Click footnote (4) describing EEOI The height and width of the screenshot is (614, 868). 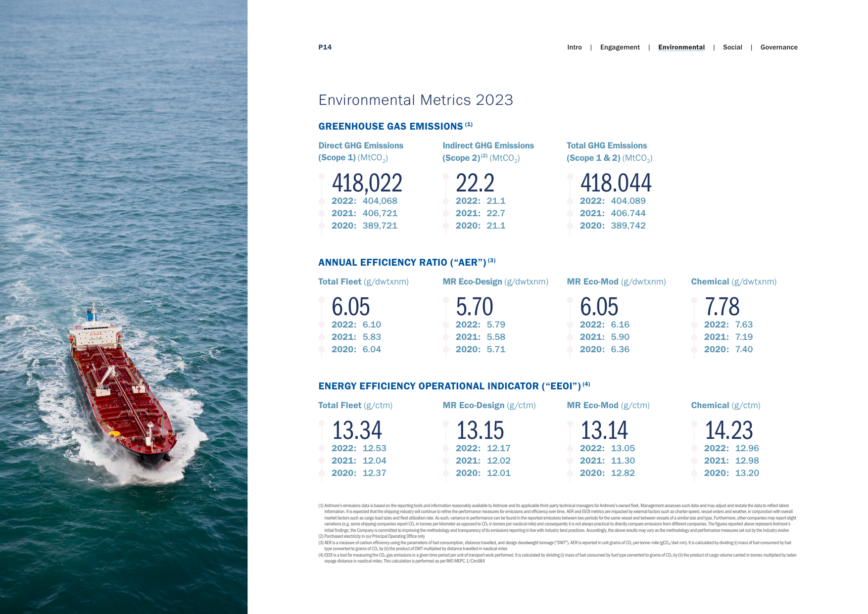557,558
